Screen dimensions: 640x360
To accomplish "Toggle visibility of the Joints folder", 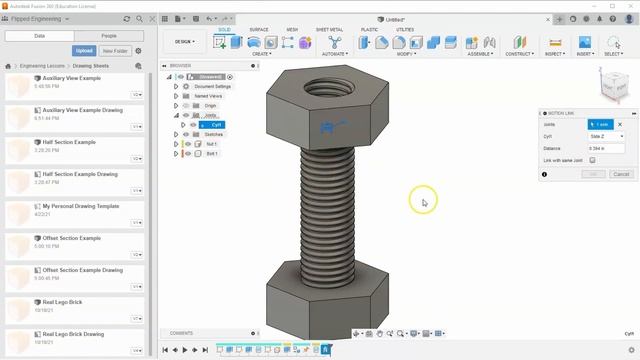I will tap(186, 115).
